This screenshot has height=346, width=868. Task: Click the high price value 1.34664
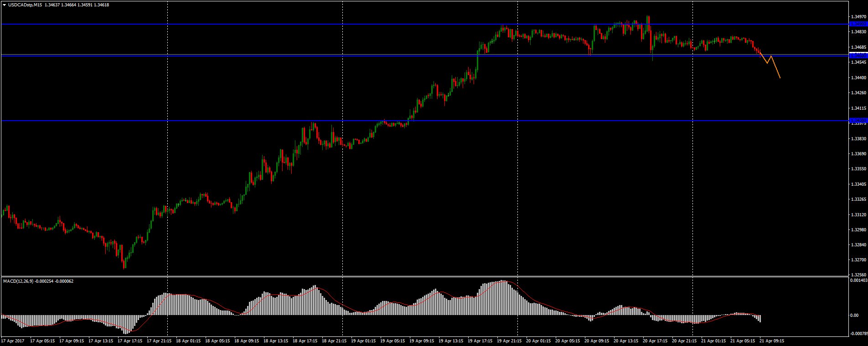69,5
